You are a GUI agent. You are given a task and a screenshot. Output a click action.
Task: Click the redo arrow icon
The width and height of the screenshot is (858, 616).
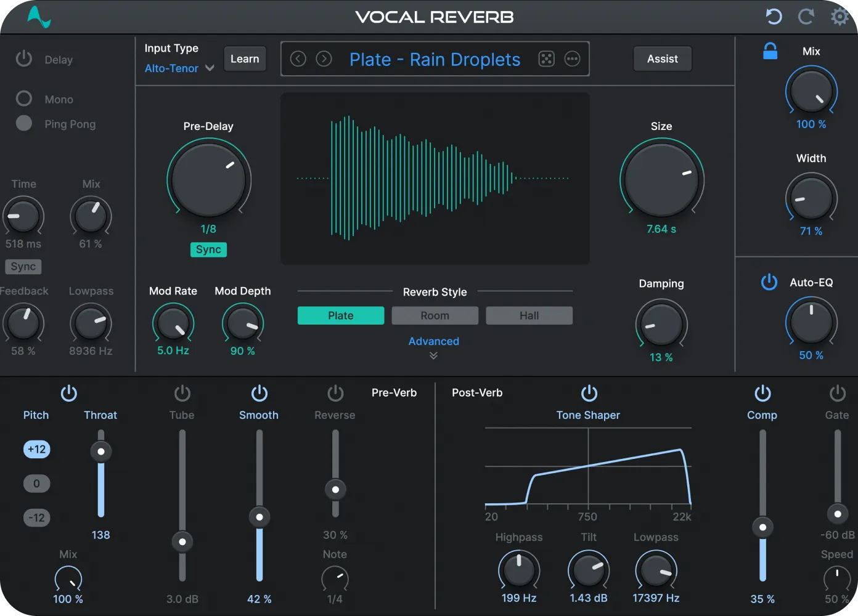pos(806,17)
